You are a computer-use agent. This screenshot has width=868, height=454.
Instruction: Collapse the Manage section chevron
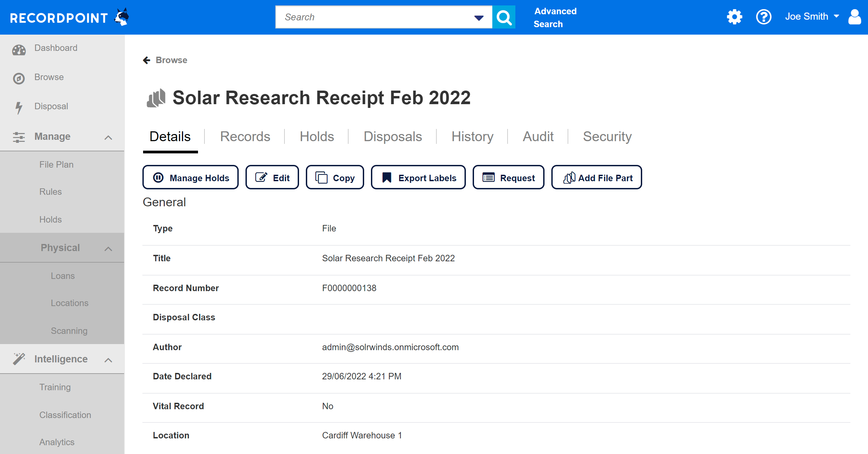pyautogui.click(x=108, y=137)
